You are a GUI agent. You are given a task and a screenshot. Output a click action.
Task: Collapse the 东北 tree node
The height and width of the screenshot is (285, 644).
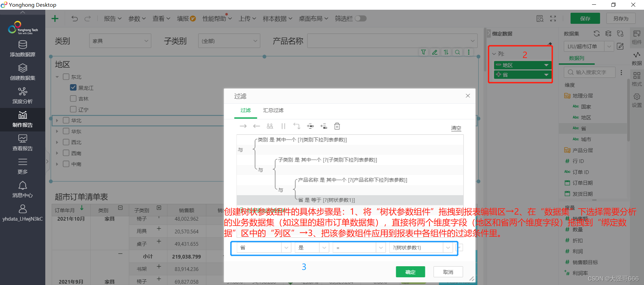coord(57,77)
